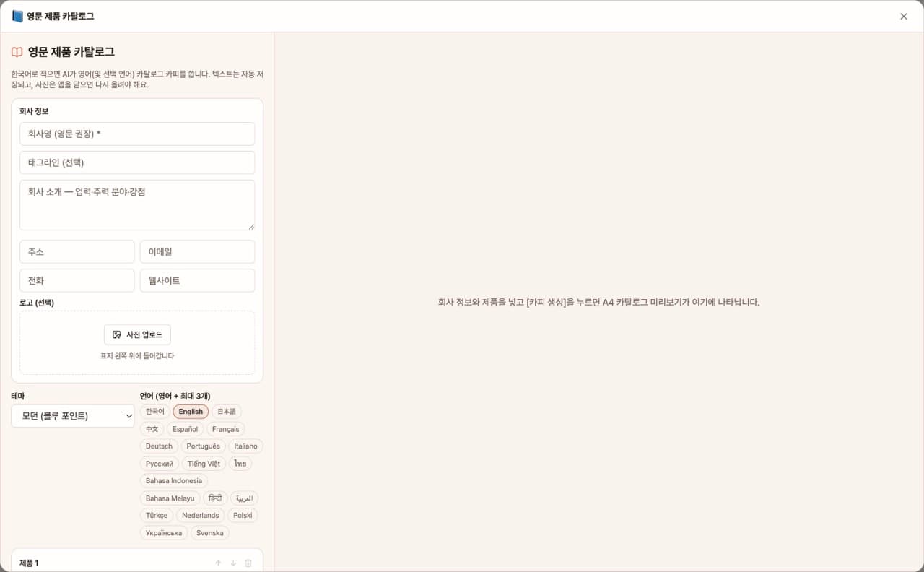Screen dimensions: 924x572
Task: Close the 영문 제품 카탈로그 window
Action: [904, 16]
